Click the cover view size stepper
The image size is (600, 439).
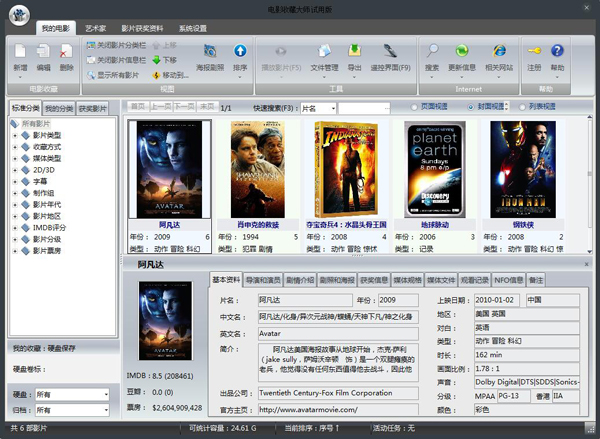point(507,106)
